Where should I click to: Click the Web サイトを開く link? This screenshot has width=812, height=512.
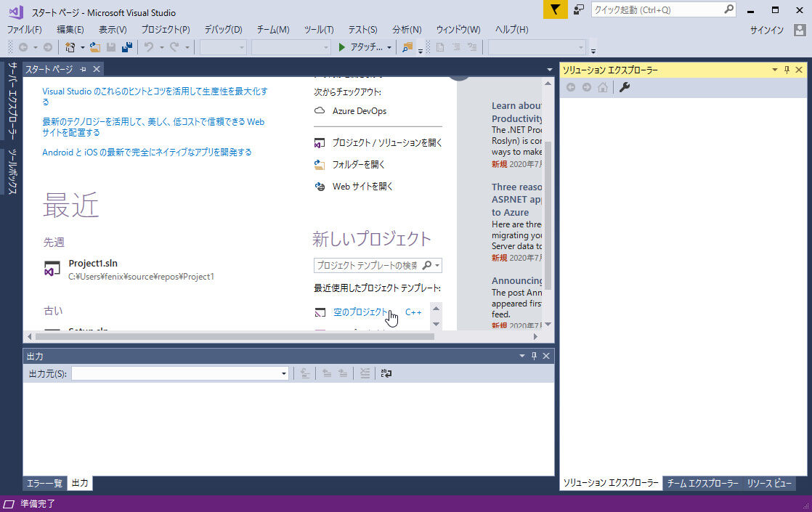362,187
